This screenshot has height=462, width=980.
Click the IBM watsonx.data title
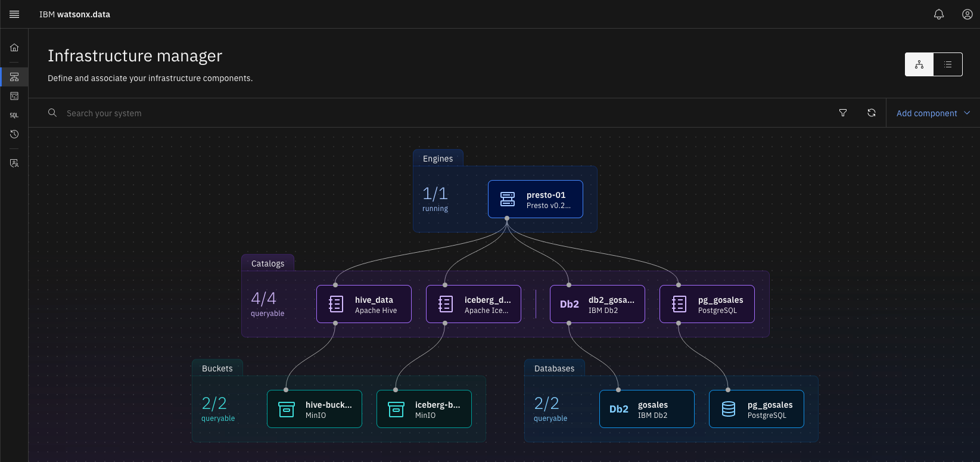coord(74,14)
